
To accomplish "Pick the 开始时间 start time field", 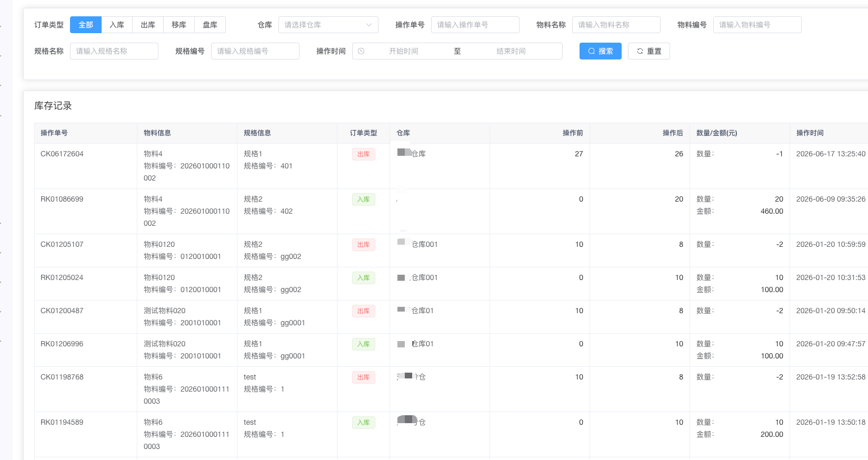I will coord(404,51).
